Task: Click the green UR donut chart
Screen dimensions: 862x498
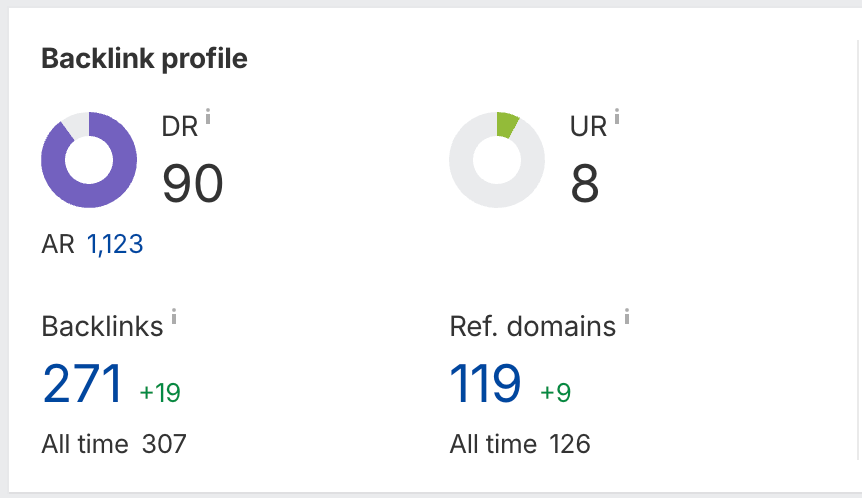Action: pyautogui.click(x=497, y=160)
